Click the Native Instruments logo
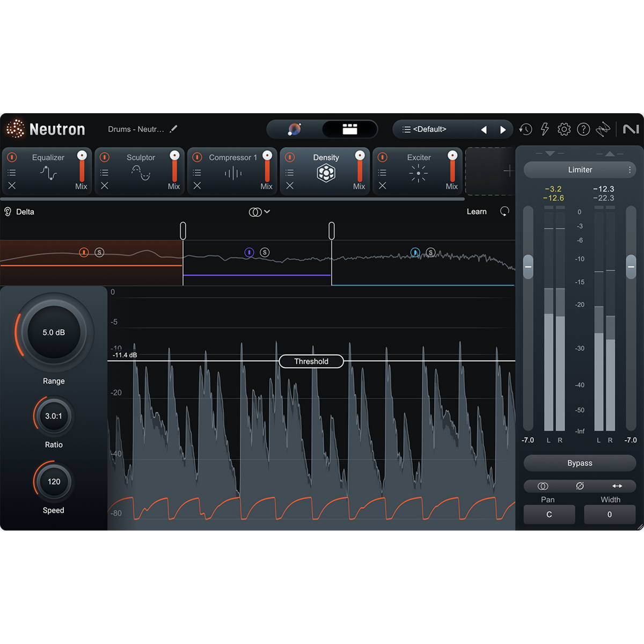Screen dimensions: 644x644 [x=631, y=129]
